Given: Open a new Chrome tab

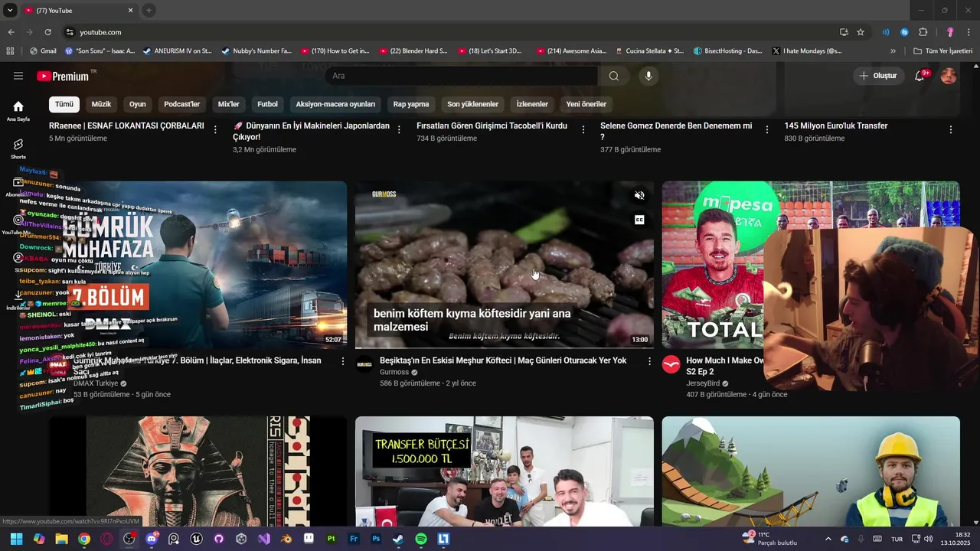Looking at the screenshot, I should [149, 10].
